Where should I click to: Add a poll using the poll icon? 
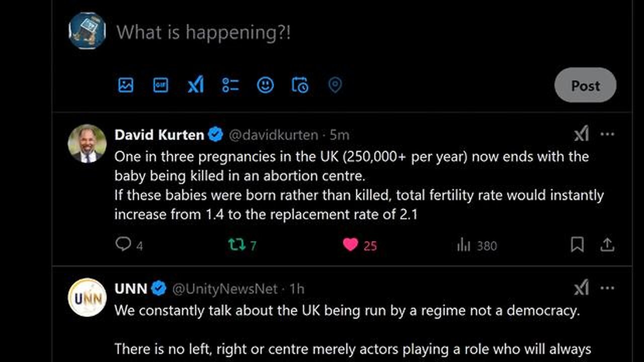point(230,85)
